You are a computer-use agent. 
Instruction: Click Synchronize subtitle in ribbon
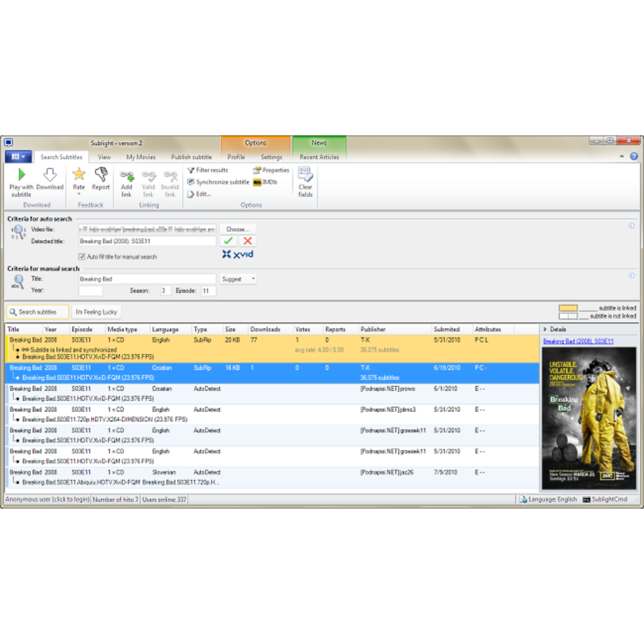[x=218, y=182]
